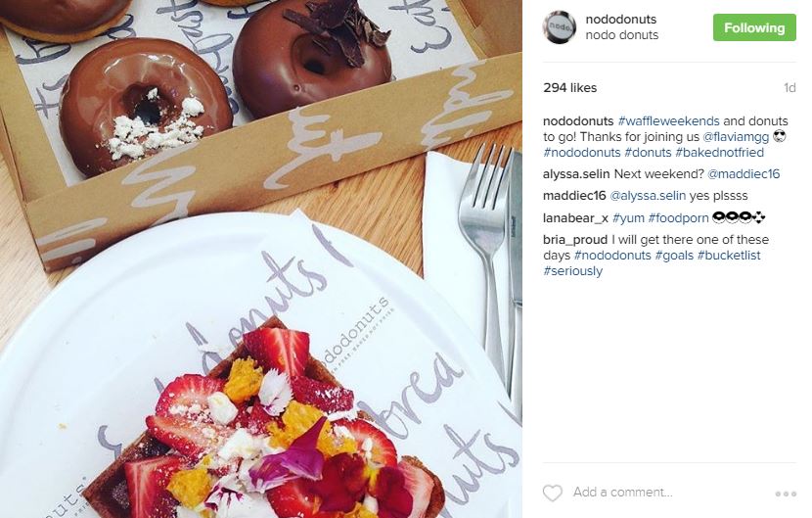Open the nododonuts username in header

[x=621, y=20]
